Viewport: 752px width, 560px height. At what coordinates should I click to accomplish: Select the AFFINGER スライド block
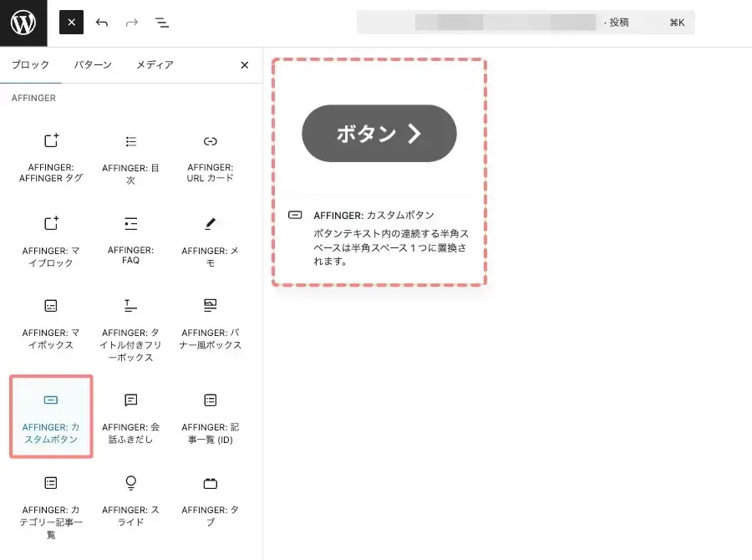130,497
